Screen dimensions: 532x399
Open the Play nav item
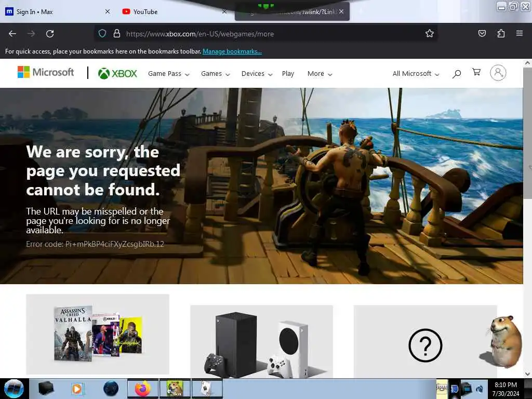pos(288,74)
